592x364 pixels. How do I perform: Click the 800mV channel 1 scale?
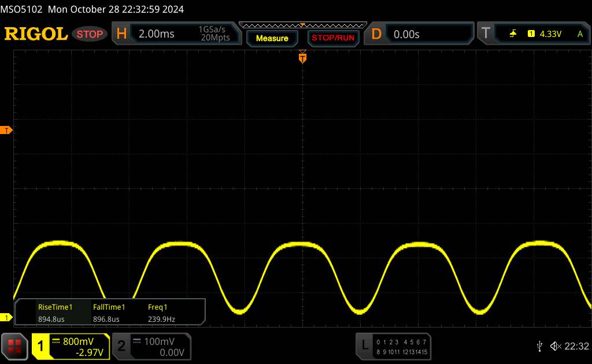[78, 341]
